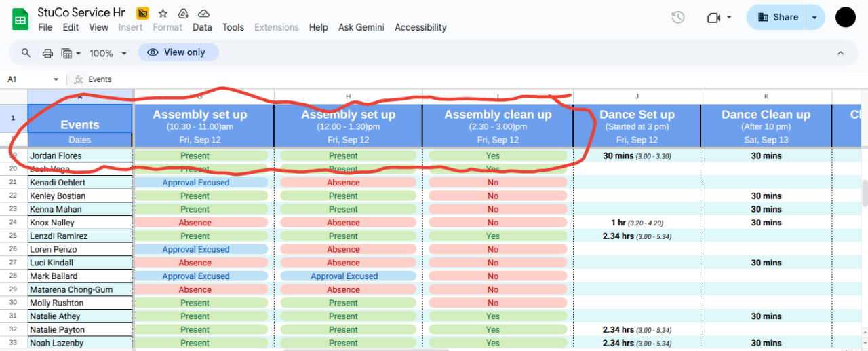Open the File menu
The width and height of the screenshot is (868, 351).
[45, 27]
